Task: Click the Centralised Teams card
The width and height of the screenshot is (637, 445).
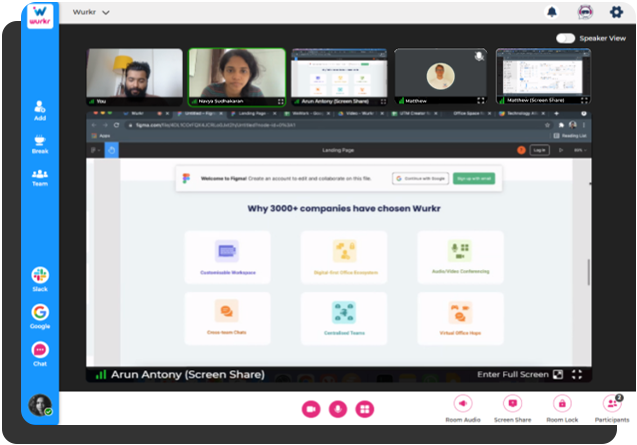Action: tap(344, 318)
